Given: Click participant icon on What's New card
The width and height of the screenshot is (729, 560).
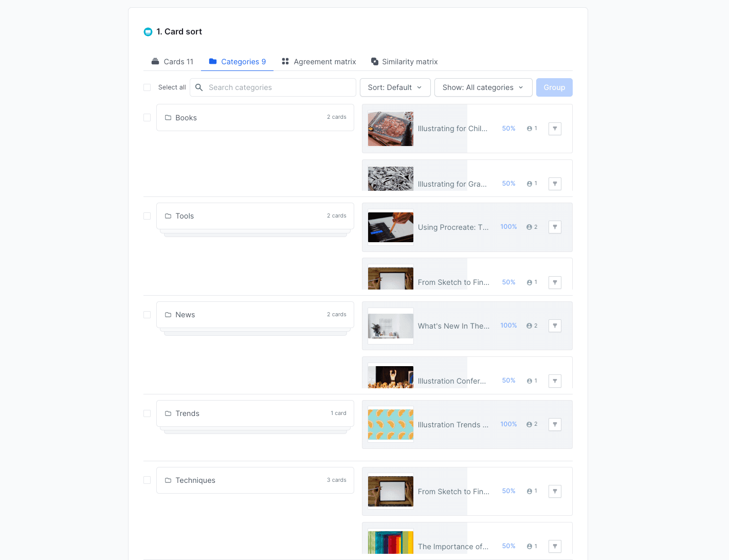Looking at the screenshot, I should (529, 326).
